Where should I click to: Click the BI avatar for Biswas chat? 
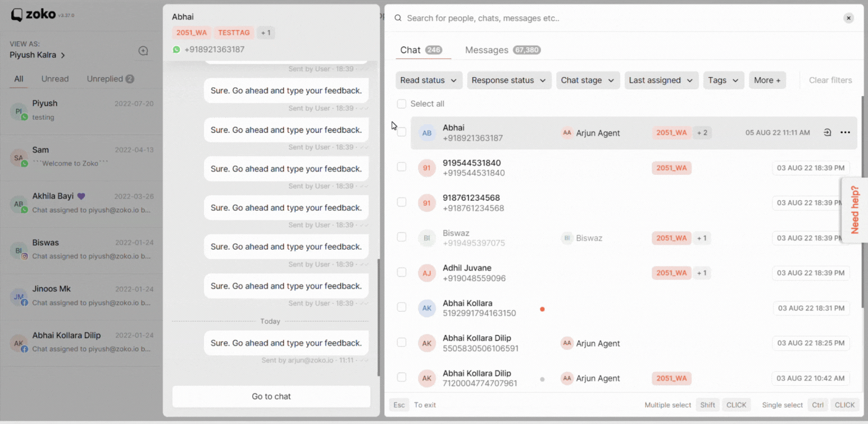point(19,250)
